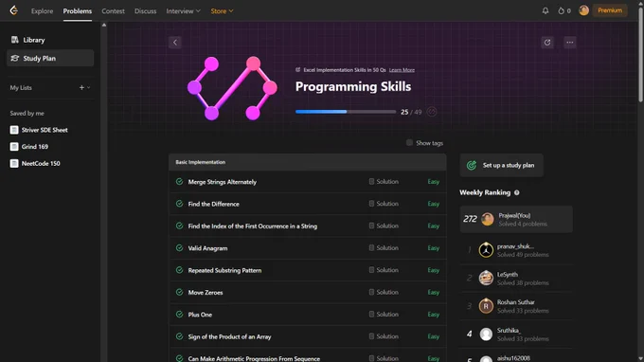Open Solution for Move Zeroes
Screen dimensions: 644x362
coord(384,292)
